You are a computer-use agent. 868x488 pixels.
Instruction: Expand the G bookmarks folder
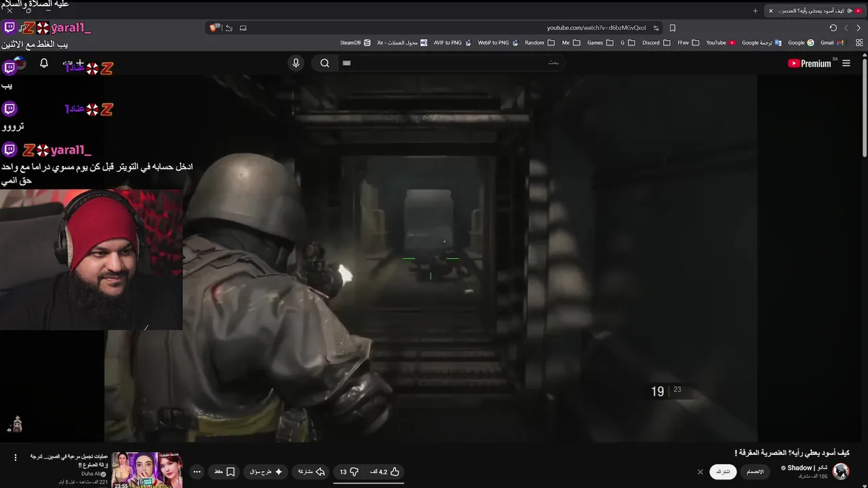click(x=627, y=43)
